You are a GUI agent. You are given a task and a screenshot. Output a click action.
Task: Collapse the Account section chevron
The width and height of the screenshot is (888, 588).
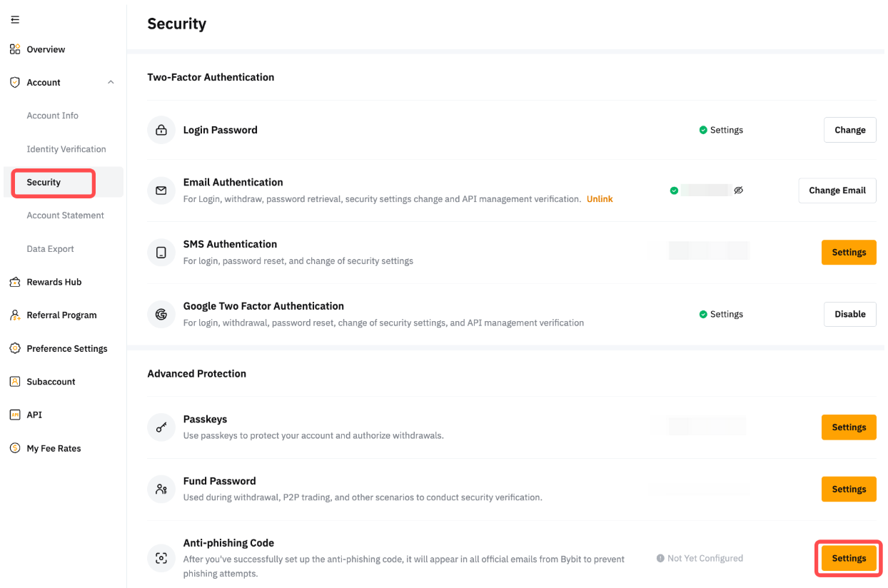tap(111, 83)
